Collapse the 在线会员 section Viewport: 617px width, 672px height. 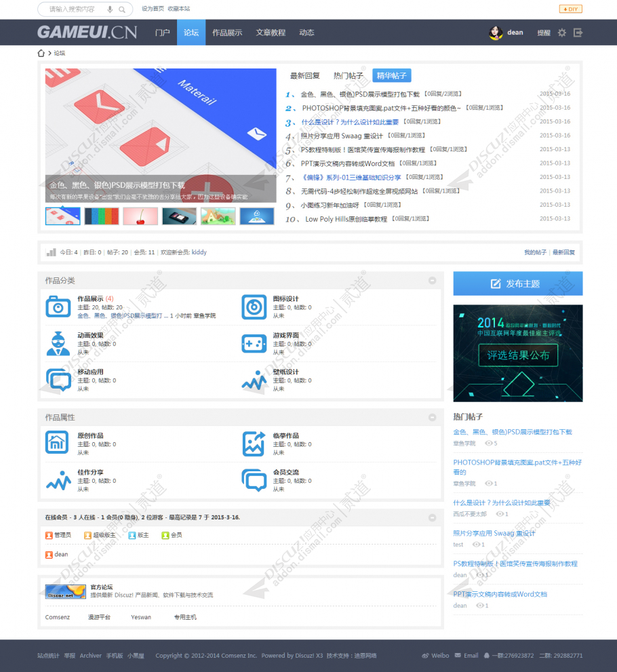[433, 517]
